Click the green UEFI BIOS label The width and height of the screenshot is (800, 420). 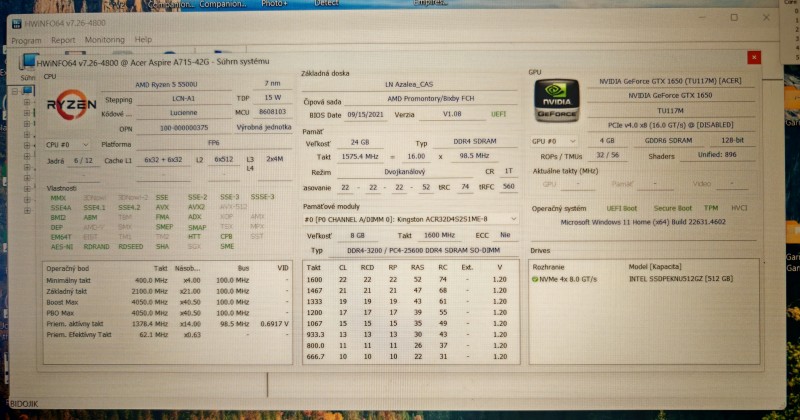498,115
